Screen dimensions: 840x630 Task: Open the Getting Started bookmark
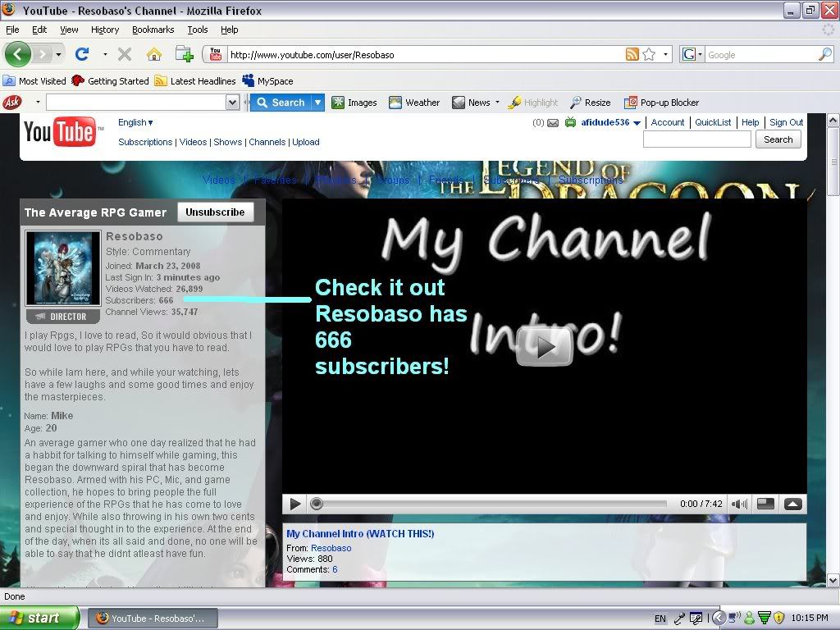tap(111, 81)
